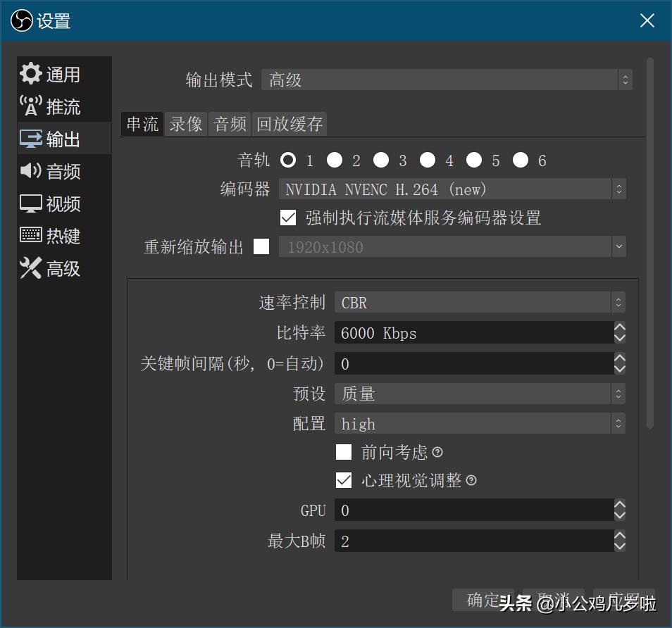Enable the 前向考虑 checkbox

[x=344, y=452]
